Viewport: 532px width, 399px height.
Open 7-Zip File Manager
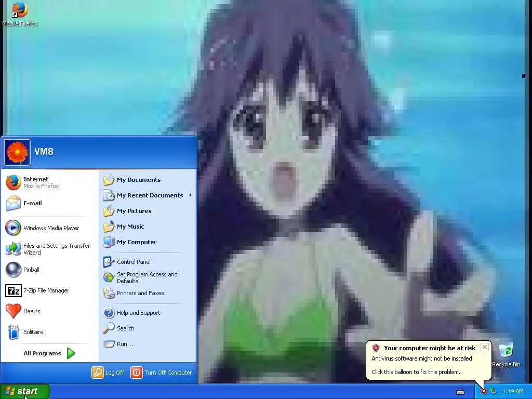(x=50, y=291)
